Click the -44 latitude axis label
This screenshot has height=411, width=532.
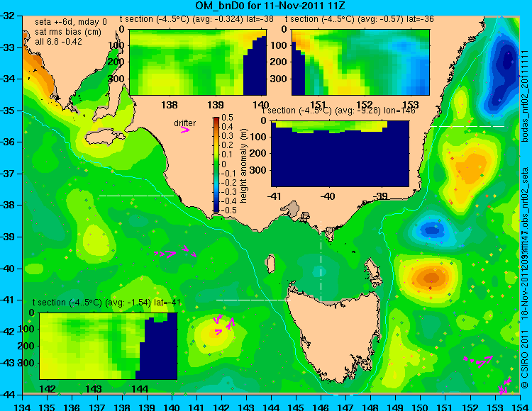click(7, 395)
